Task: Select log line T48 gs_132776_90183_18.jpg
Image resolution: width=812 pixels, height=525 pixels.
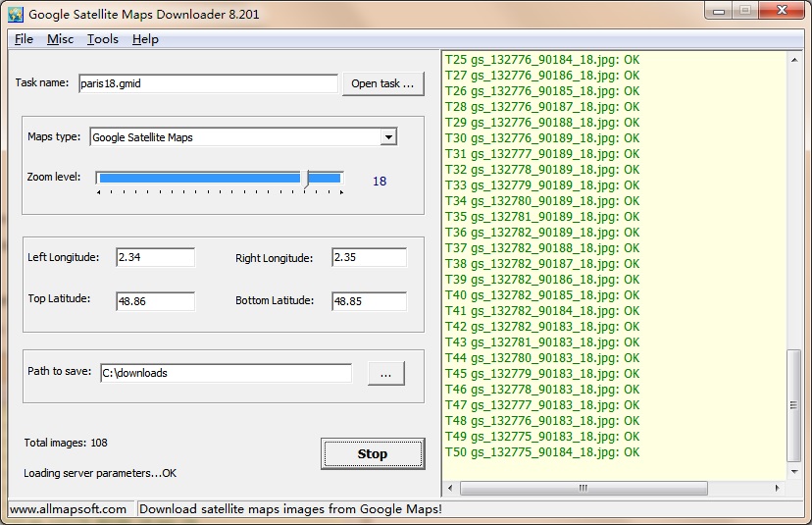Action: click(542, 421)
